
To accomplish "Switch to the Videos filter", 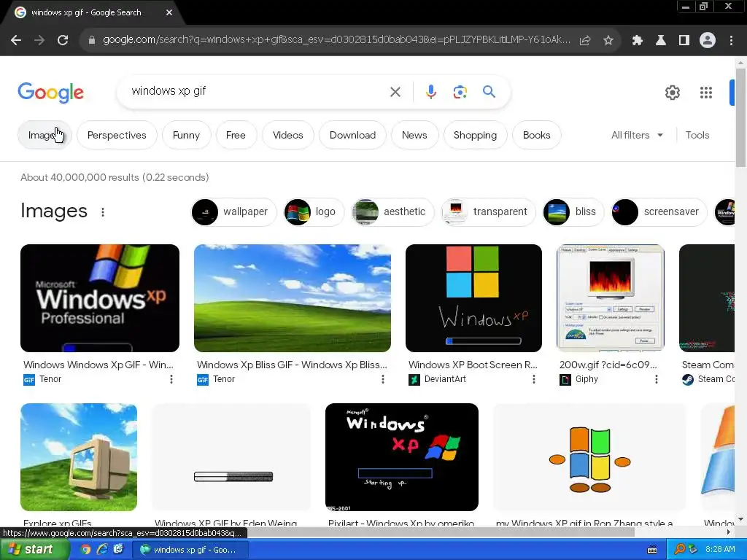I will (287, 135).
